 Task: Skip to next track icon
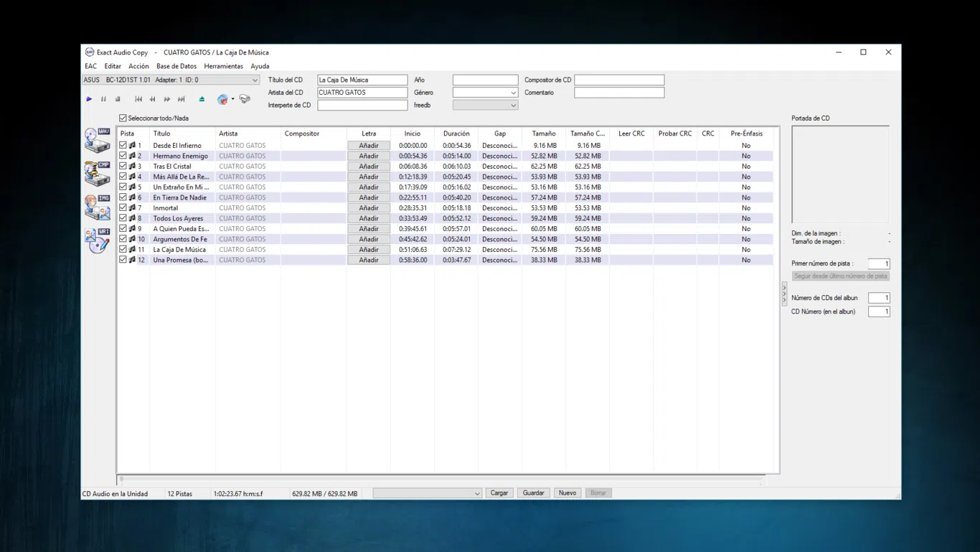(x=182, y=99)
